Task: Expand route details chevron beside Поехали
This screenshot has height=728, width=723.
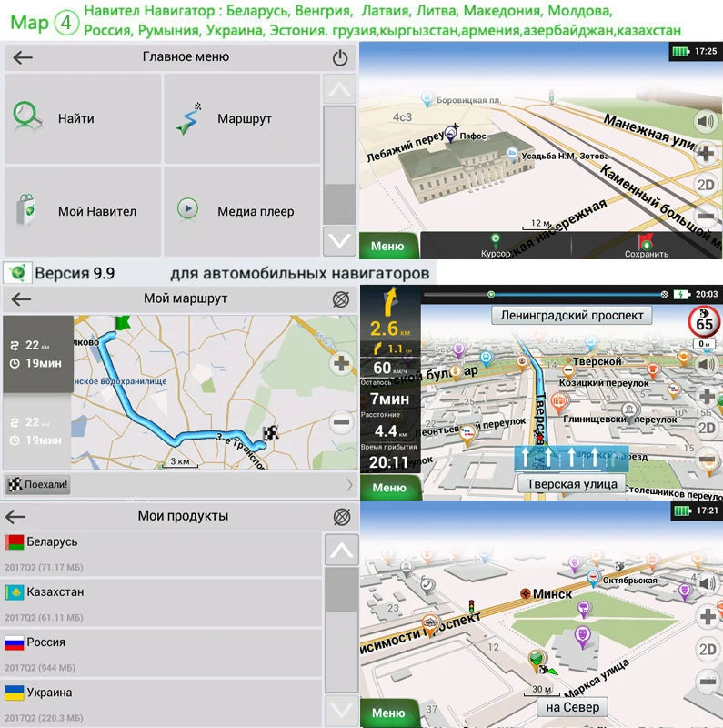Action: coord(349,485)
